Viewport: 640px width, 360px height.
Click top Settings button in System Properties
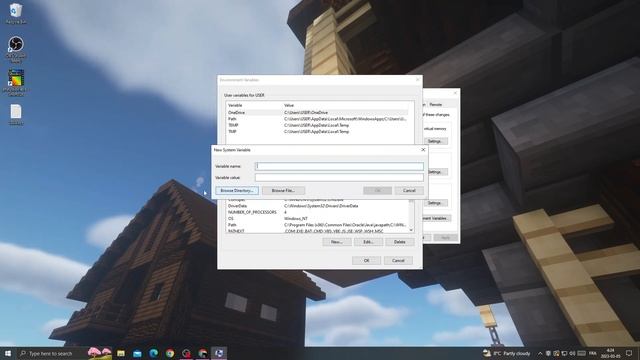[435, 141]
